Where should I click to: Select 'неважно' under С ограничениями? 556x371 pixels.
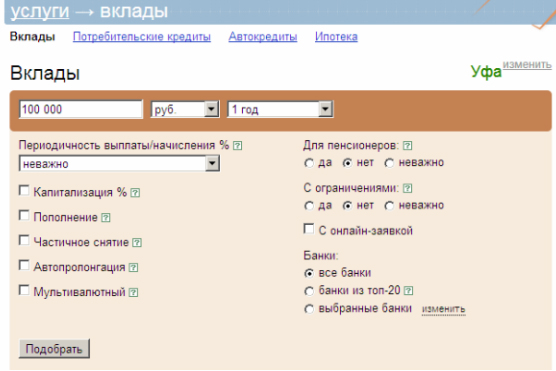tap(389, 206)
